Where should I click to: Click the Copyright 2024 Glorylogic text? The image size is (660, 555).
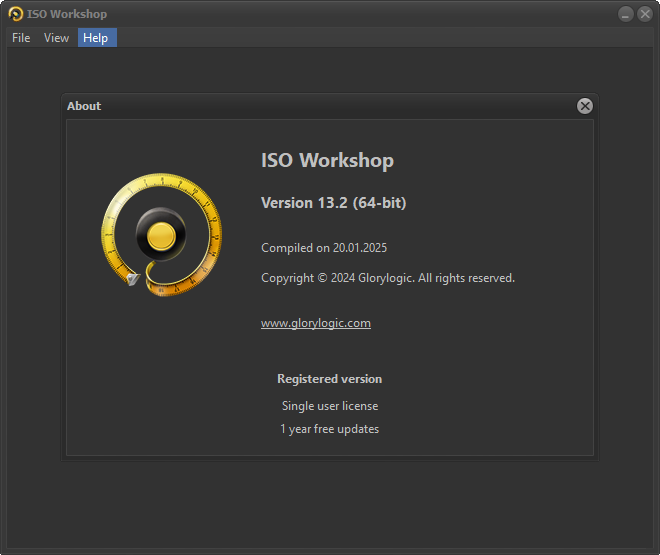pyautogui.click(x=388, y=278)
